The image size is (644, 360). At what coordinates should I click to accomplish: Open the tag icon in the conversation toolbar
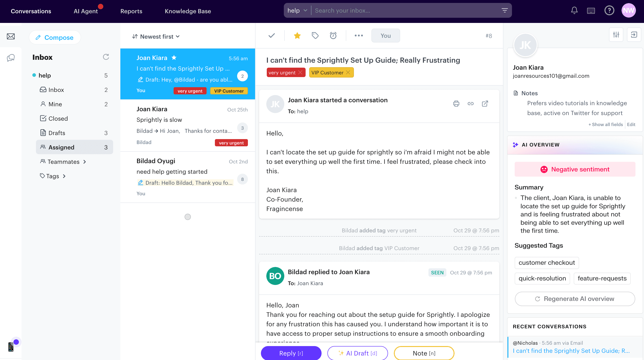pos(315,36)
